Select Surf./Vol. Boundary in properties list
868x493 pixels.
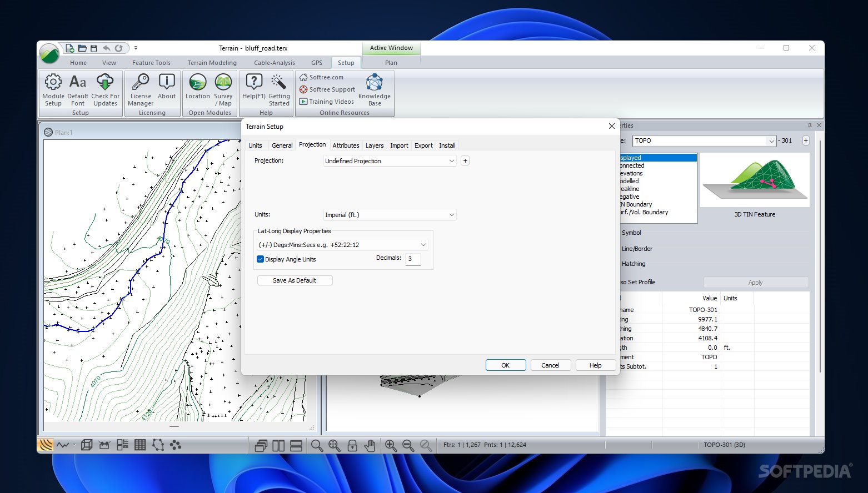tap(644, 212)
